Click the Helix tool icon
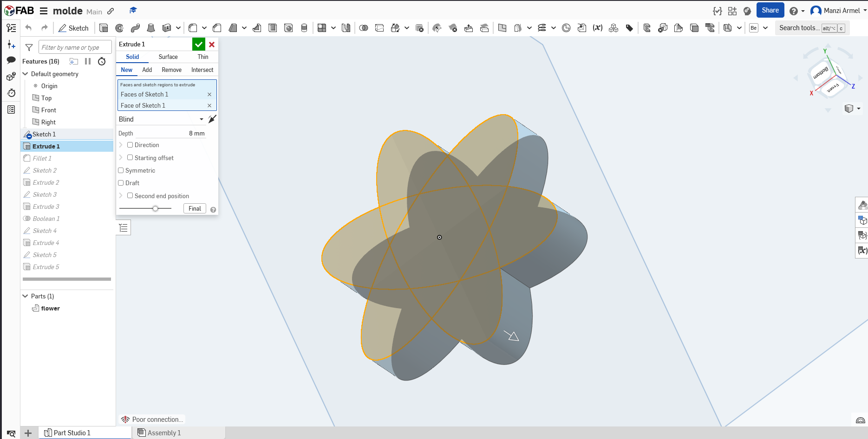 tap(542, 28)
